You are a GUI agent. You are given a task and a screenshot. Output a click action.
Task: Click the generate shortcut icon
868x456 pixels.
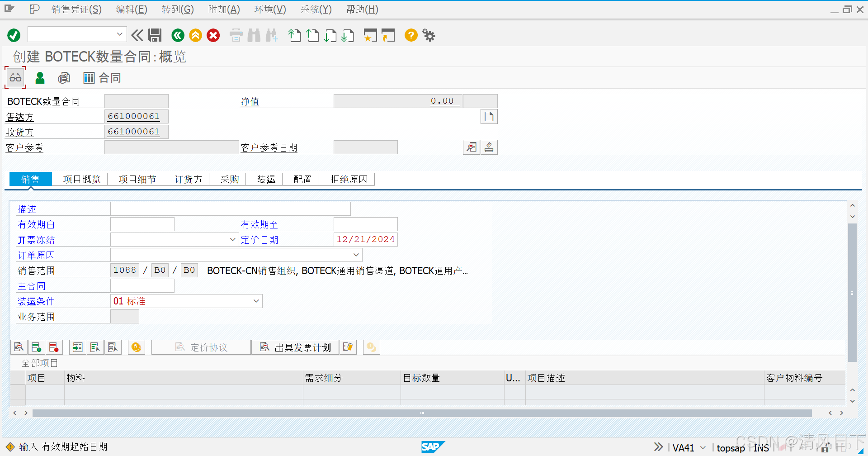[388, 35]
